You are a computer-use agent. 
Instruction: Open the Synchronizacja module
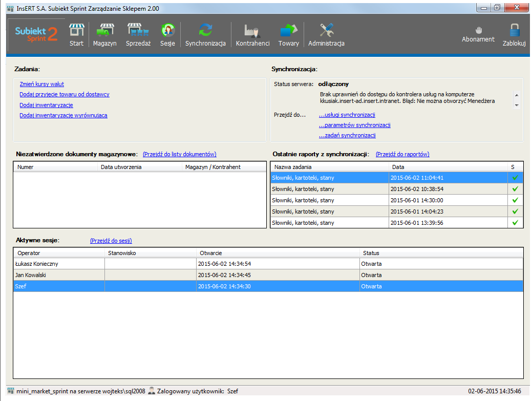tap(205, 35)
